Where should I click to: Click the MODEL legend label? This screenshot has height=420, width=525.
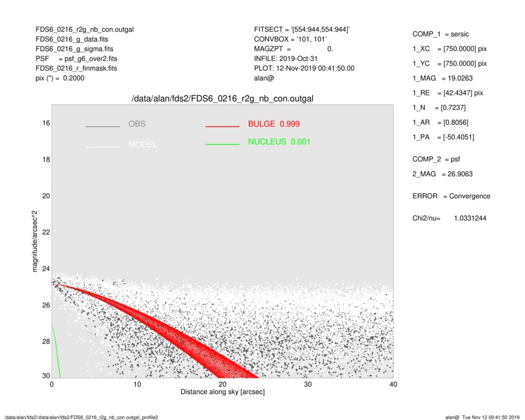click(x=142, y=145)
